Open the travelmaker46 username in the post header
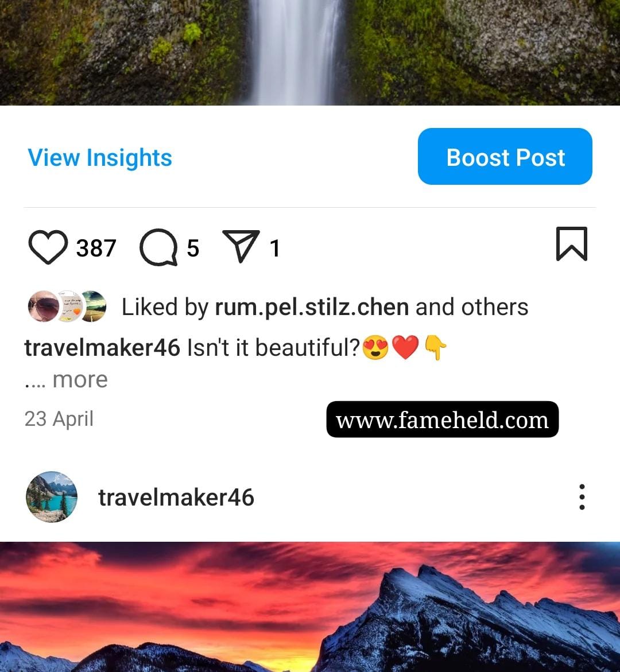This screenshot has width=620, height=672. pyautogui.click(x=176, y=498)
